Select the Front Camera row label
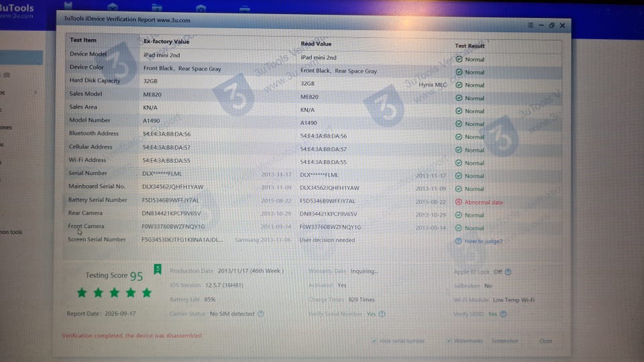 pyautogui.click(x=86, y=226)
